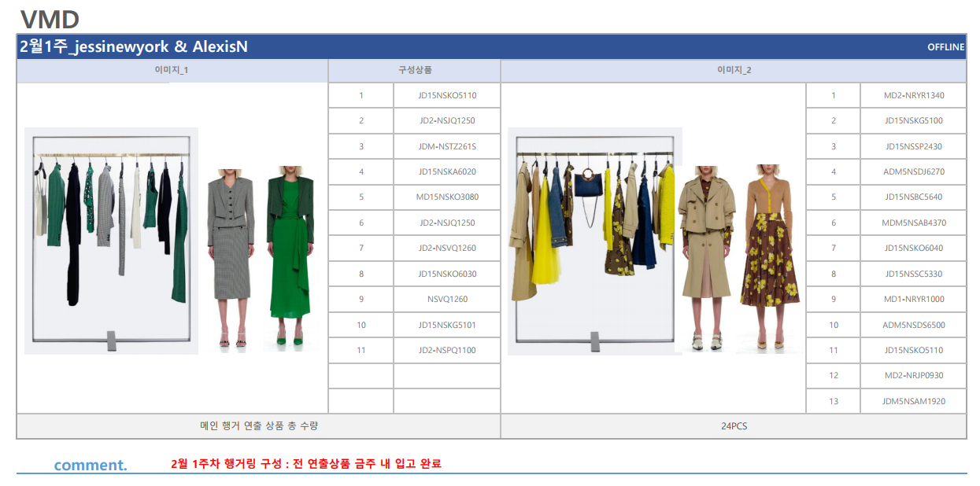980x486 pixels.
Task: Select the model wearing the green dress
Action: 290,256
